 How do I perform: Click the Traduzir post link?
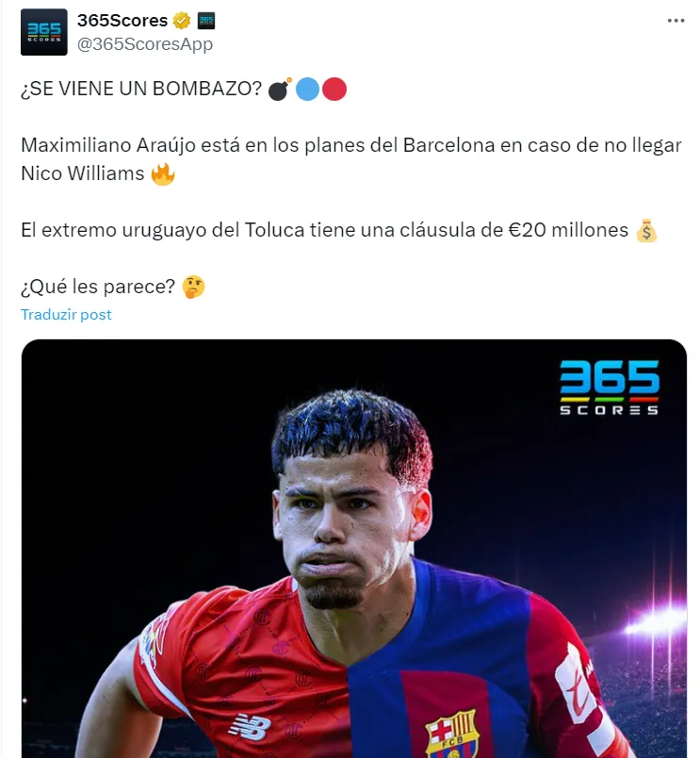66,315
